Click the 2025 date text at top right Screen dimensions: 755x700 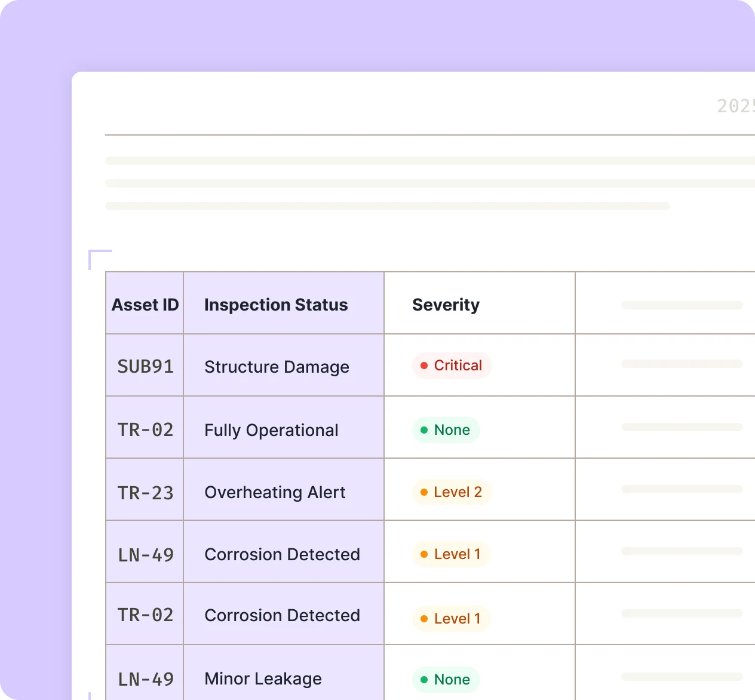(736, 106)
